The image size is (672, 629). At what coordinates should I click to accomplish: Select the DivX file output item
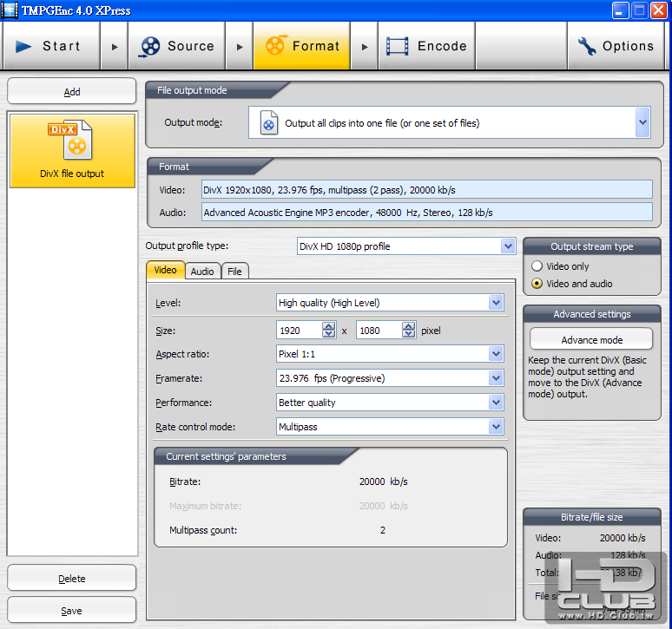pyautogui.click(x=72, y=150)
